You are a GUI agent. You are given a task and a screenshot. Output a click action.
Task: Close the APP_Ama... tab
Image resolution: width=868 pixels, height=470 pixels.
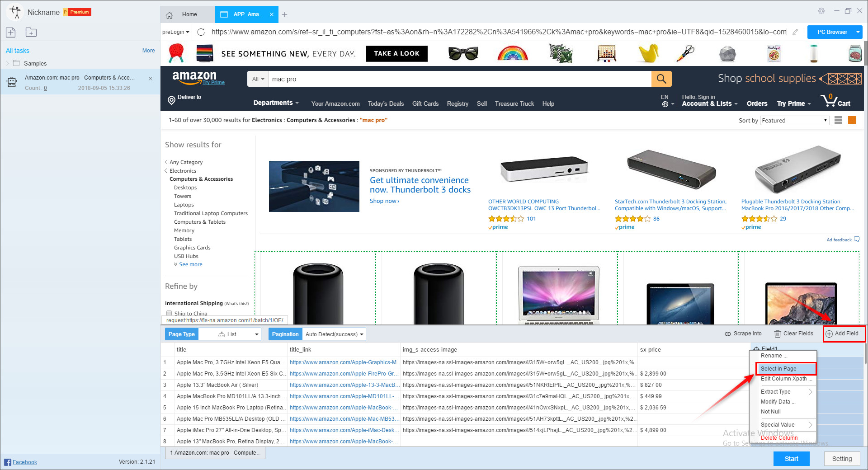[x=272, y=14]
